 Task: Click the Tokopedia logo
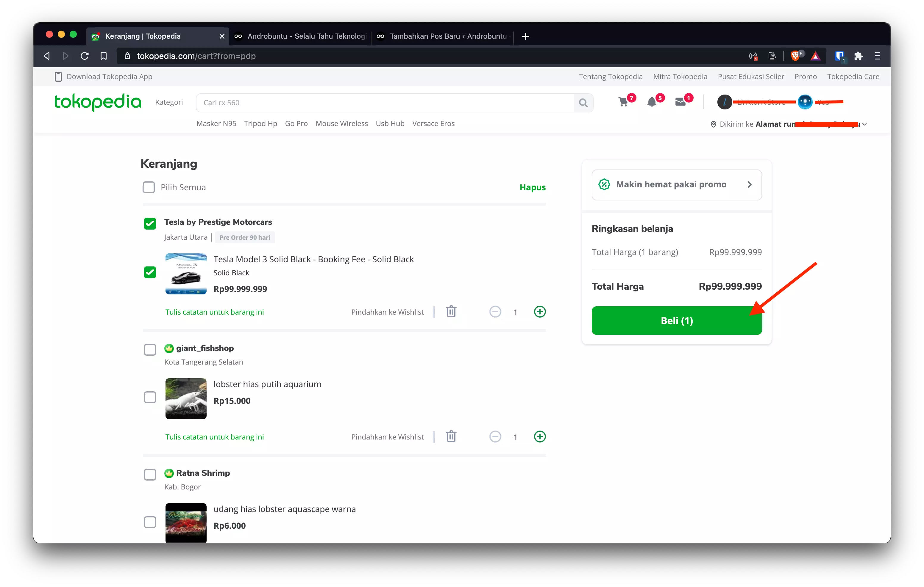click(97, 102)
